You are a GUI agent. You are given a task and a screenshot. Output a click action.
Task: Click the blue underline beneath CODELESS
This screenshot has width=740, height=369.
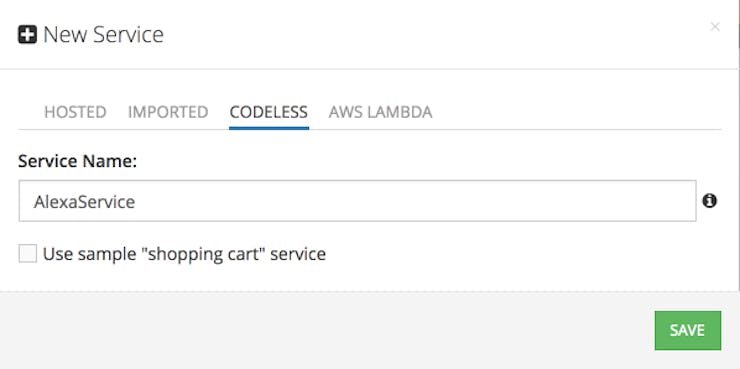269,127
